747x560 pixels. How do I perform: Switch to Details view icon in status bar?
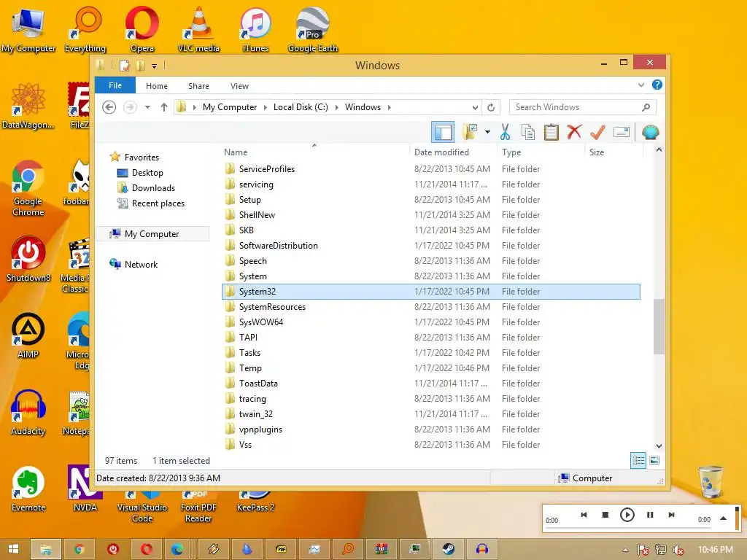[638, 461]
